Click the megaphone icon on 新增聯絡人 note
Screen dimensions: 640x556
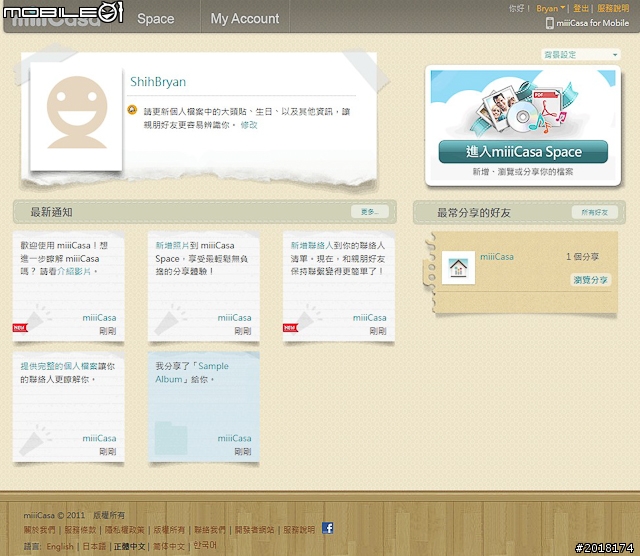(x=307, y=318)
